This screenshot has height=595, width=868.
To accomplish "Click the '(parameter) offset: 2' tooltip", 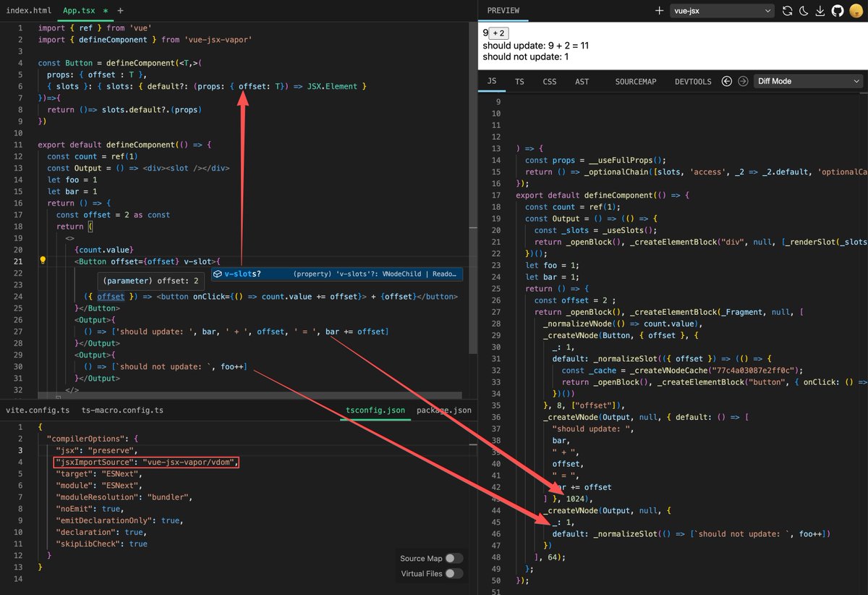I will (151, 280).
